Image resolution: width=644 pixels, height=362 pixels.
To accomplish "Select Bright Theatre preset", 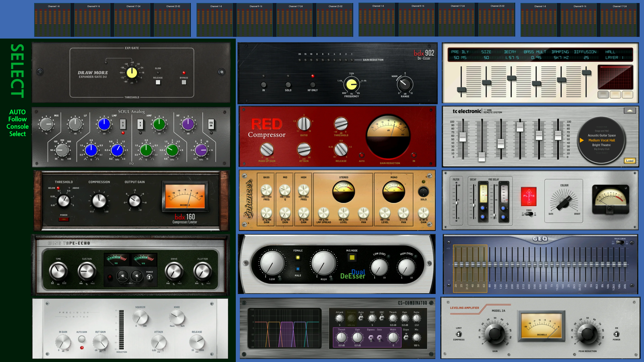I will click(x=601, y=145).
